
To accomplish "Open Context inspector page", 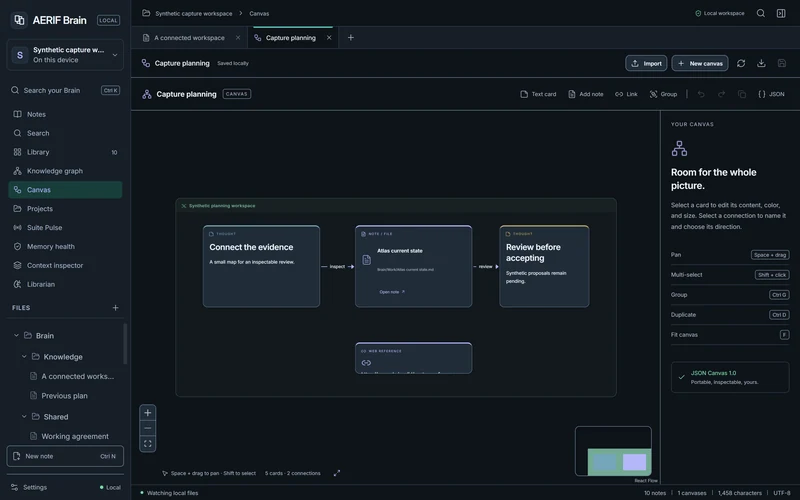I will coord(65,265).
